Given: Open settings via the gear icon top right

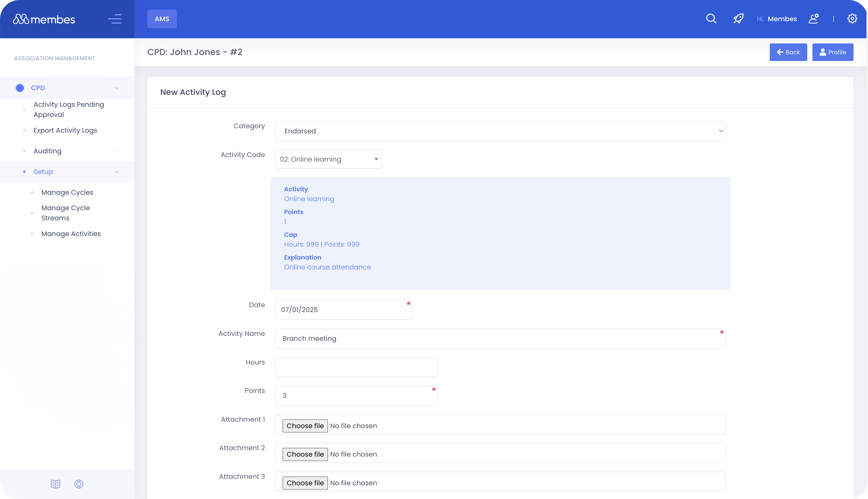Looking at the screenshot, I should [x=852, y=19].
